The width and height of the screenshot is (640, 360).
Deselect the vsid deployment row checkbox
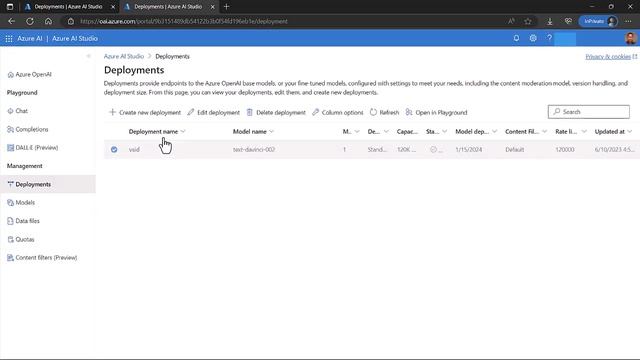pos(114,149)
